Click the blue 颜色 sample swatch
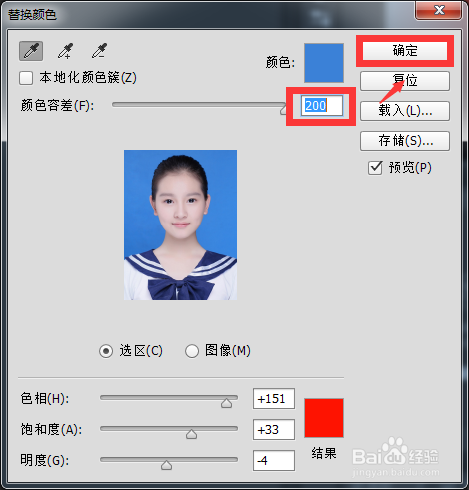Screen dimensions: 469x490 (324, 63)
